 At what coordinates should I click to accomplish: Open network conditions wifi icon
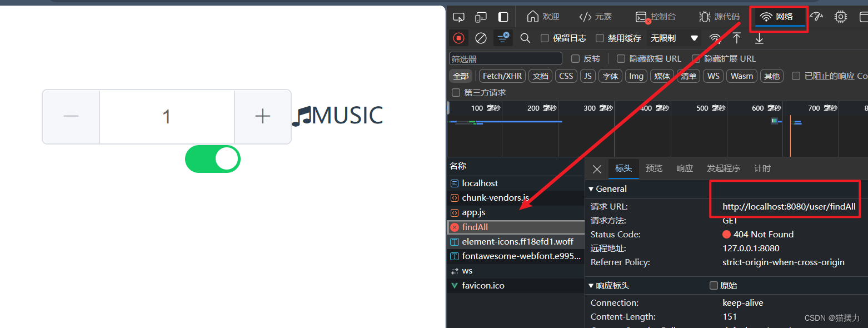tap(715, 38)
